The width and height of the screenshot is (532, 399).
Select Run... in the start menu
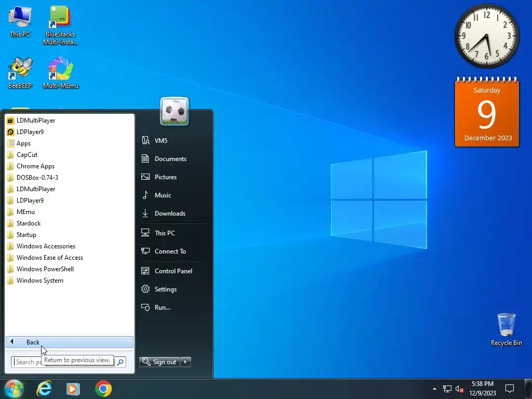tap(173, 308)
